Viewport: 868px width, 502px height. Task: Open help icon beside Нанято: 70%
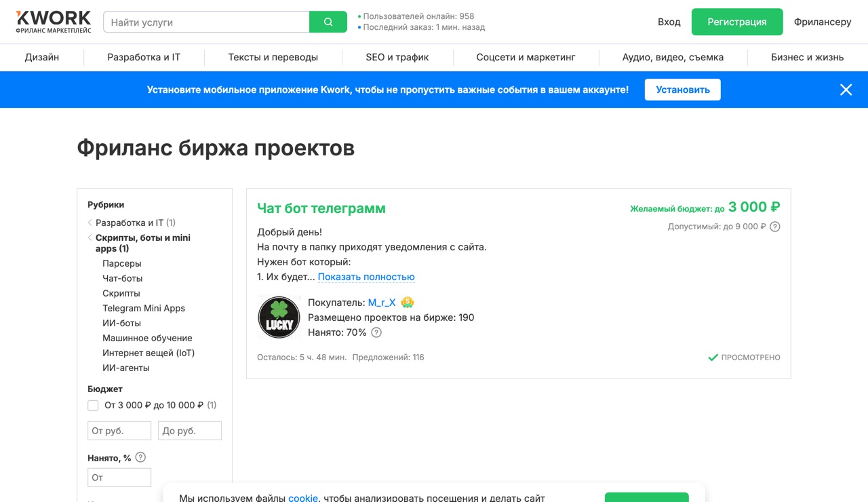pos(376,332)
